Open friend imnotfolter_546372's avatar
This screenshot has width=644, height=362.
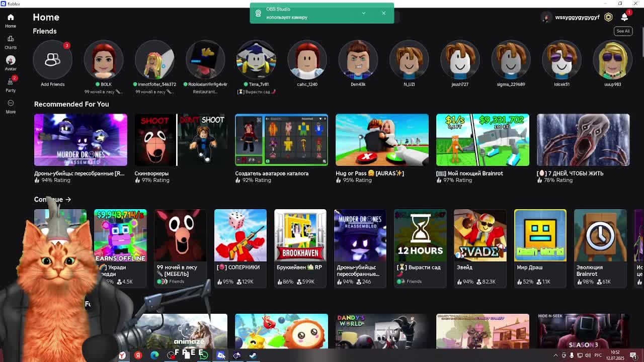(154, 60)
